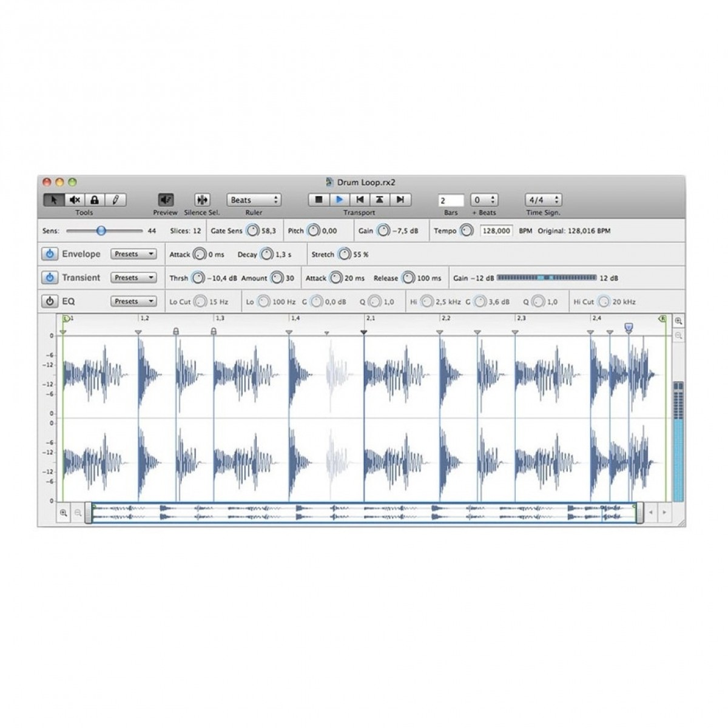The width and height of the screenshot is (728, 728).
Task: Open the Envelope Presets menu
Action: click(133, 254)
